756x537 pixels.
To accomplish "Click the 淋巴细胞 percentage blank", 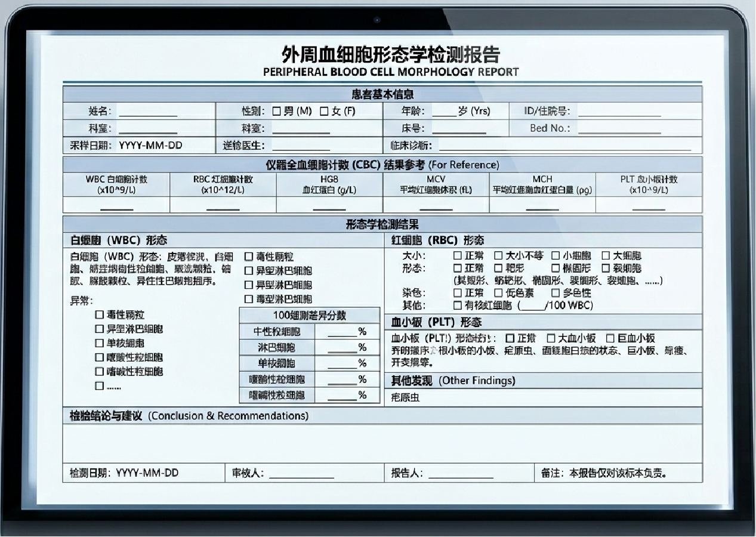I will (342, 348).
